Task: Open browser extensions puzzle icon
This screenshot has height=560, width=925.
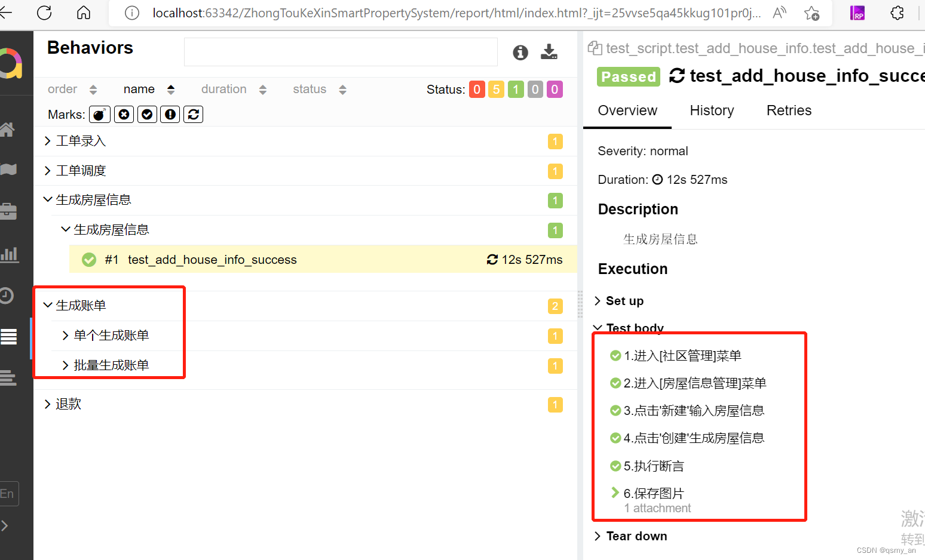Action: (897, 13)
